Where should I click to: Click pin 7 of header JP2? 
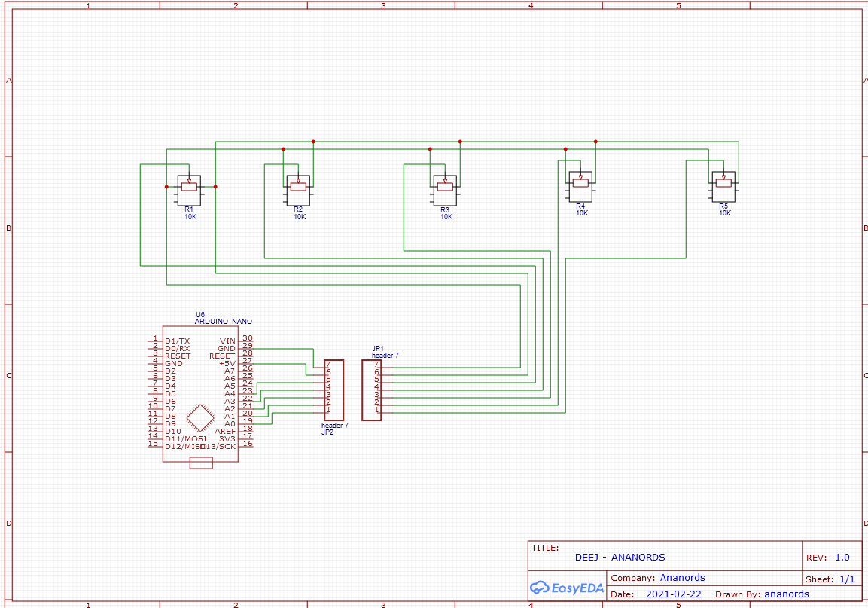point(328,364)
